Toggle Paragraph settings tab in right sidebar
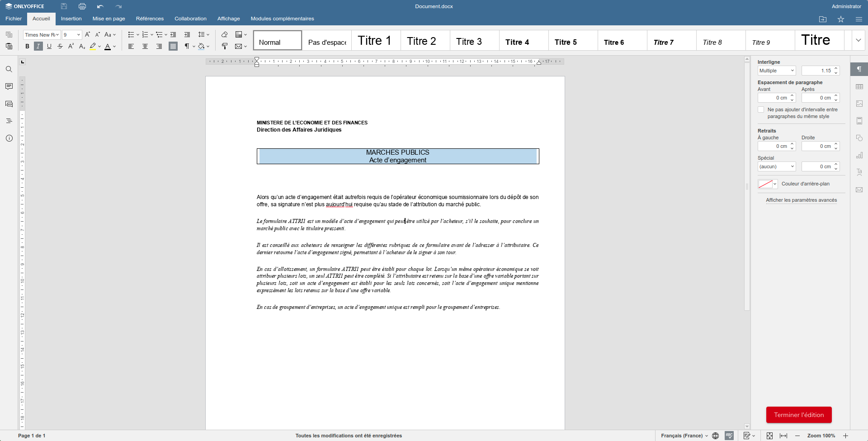This screenshot has height=441, width=868. point(859,69)
